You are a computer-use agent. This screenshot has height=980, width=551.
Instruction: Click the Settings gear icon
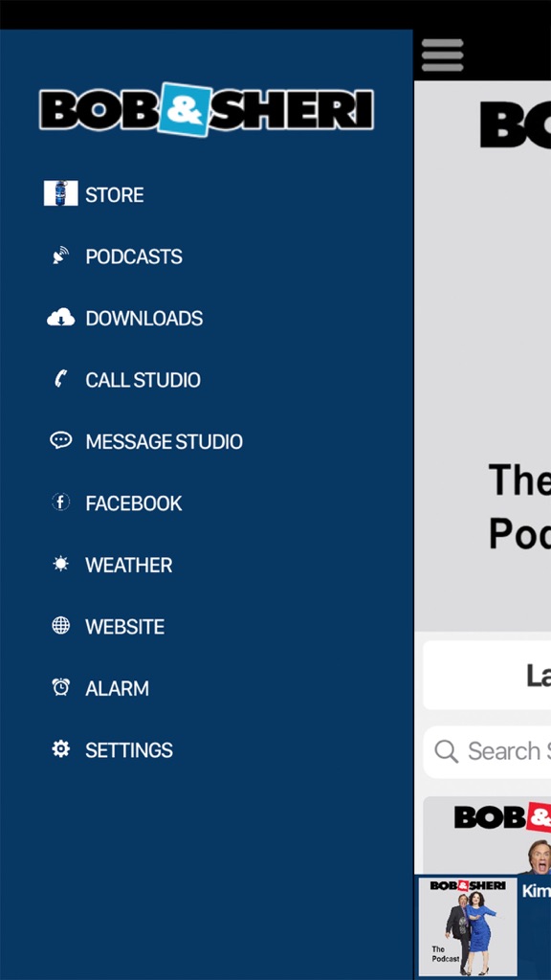tap(60, 748)
